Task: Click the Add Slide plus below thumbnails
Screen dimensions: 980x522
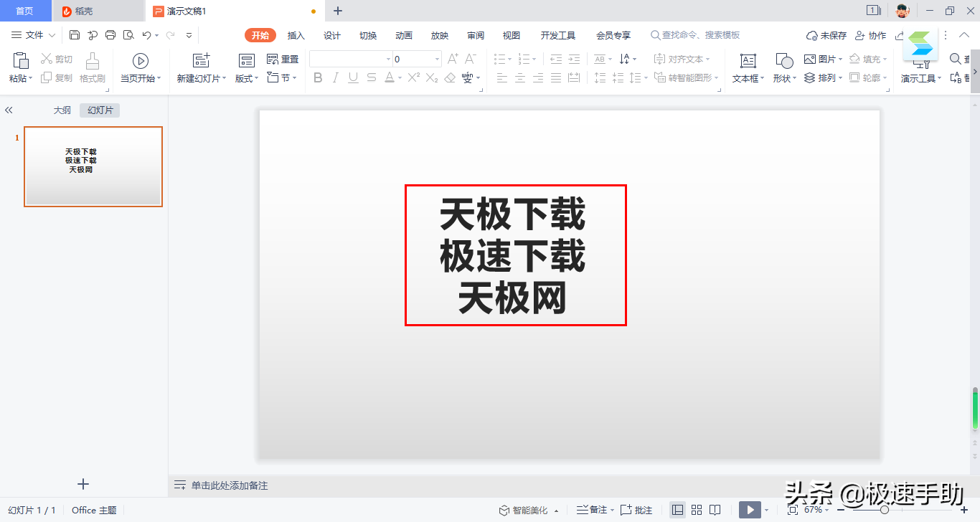Action: coord(83,484)
